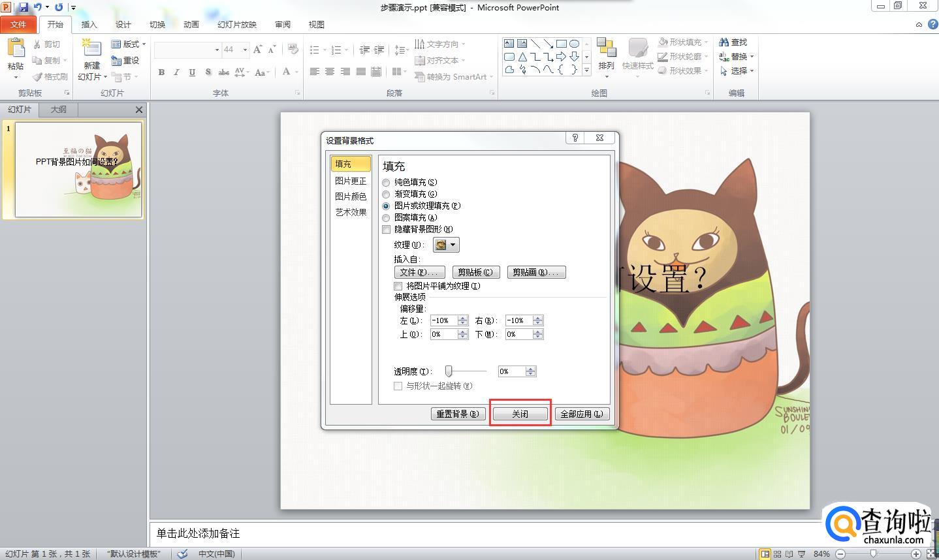
Task: Click the Reset Background button
Action: (x=458, y=414)
